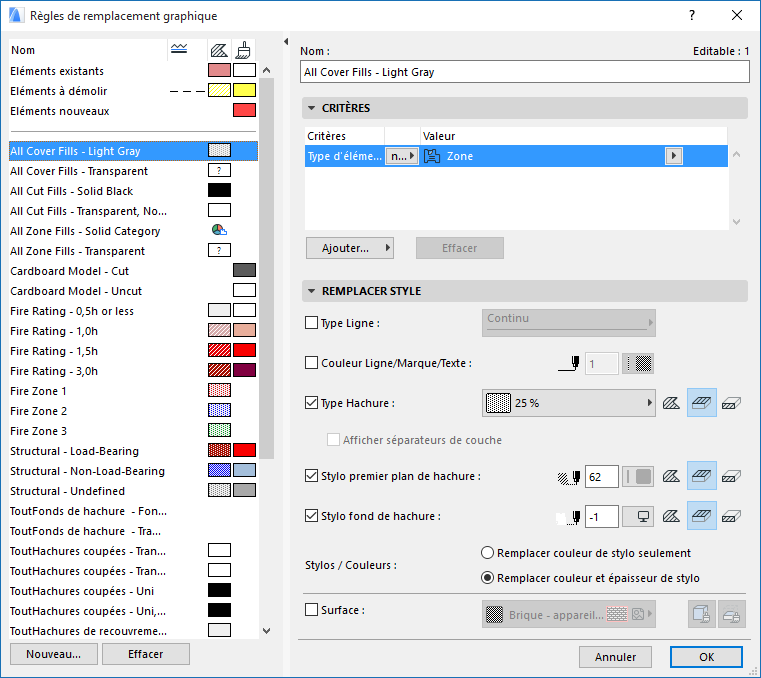Screen dimensions: 761x678
Task: Click the Effacer button below rules list
Action: [x=146, y=654]
